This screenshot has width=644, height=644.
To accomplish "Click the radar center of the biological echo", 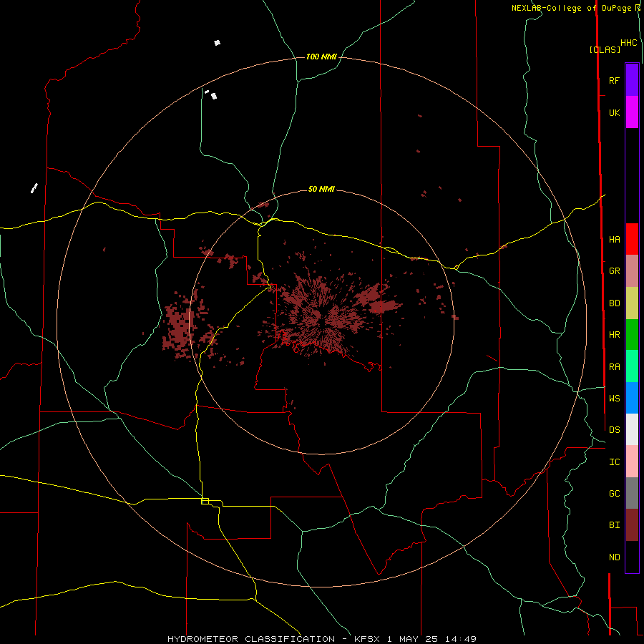I will (321, 321).
